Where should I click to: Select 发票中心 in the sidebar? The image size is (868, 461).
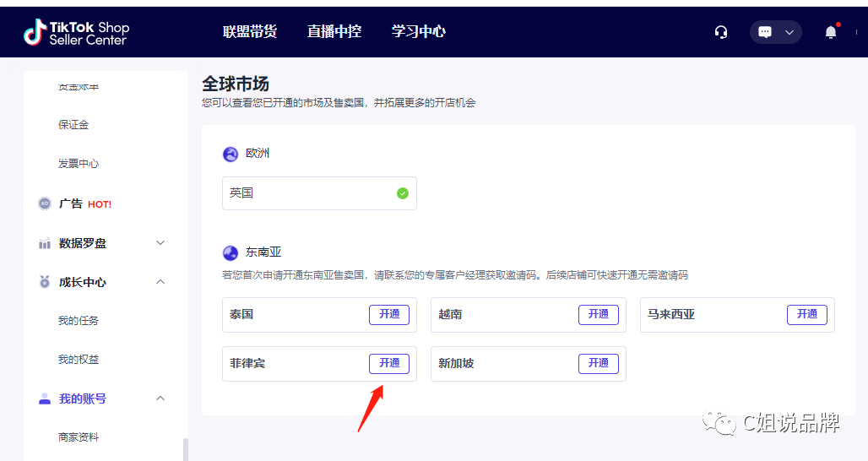[79, 163]
